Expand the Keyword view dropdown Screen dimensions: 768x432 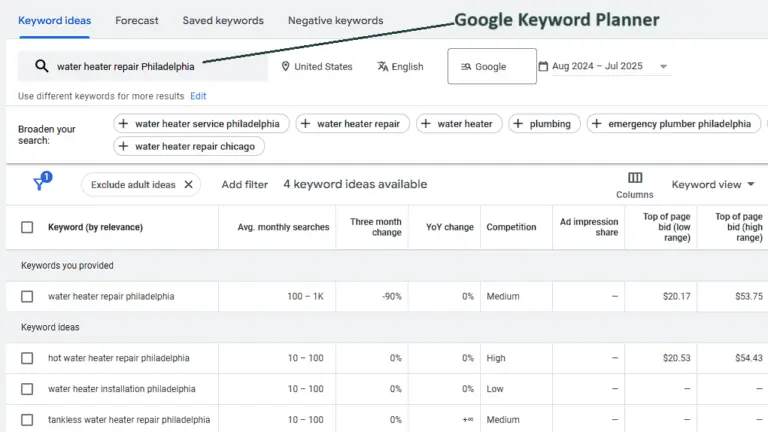tap(713, 185)
